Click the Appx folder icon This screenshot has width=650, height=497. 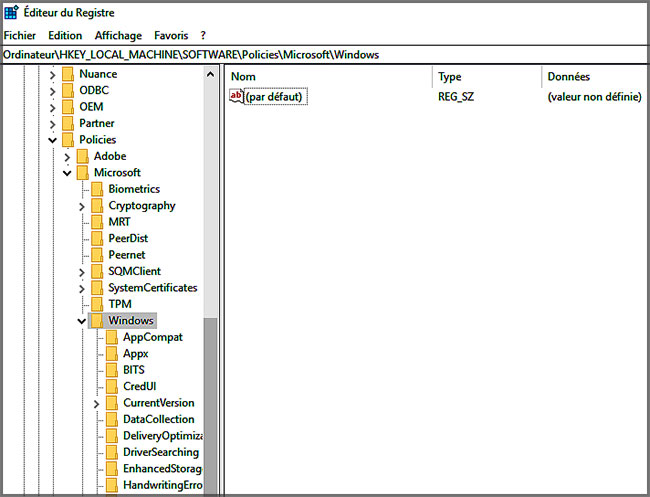click(112, 354)
